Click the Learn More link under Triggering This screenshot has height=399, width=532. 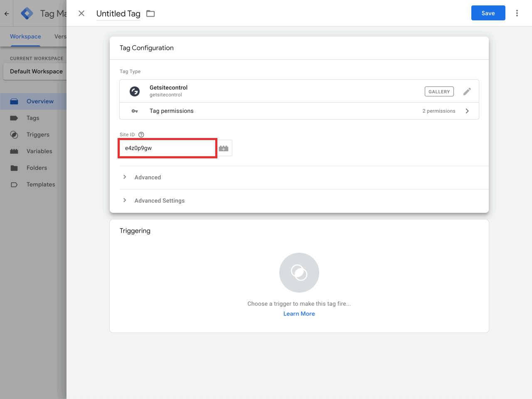(x=299, y=313)
